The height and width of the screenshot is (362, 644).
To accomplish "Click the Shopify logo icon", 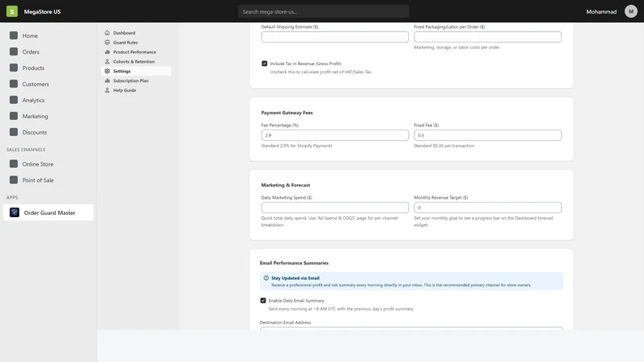I will pyautogui.click(x=12, y=11).
